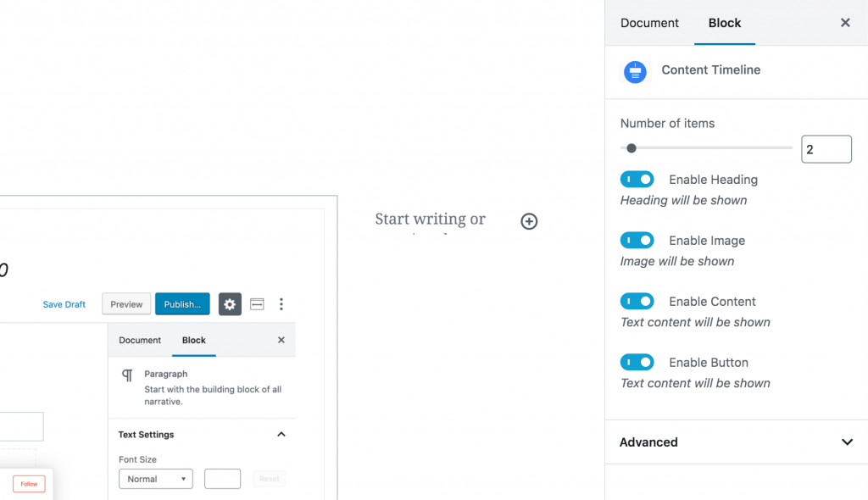Click the Number of items slider handle

[631, 147]
